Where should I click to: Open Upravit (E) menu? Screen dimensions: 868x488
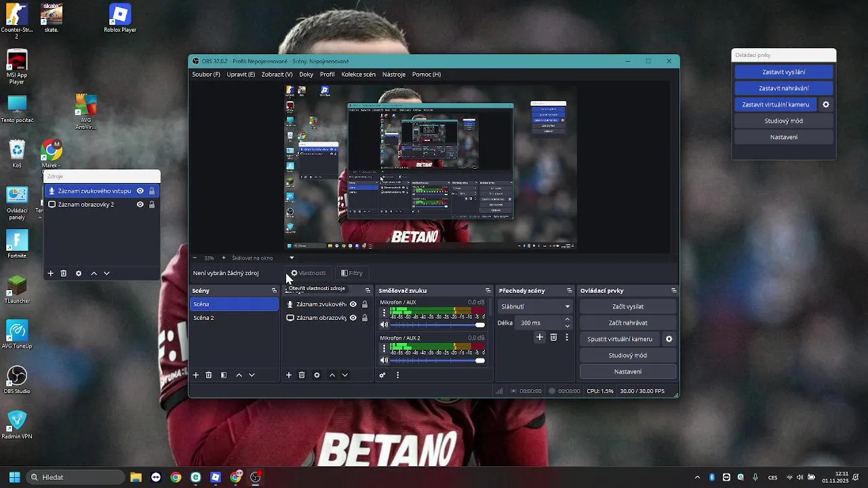pos(241,75)
